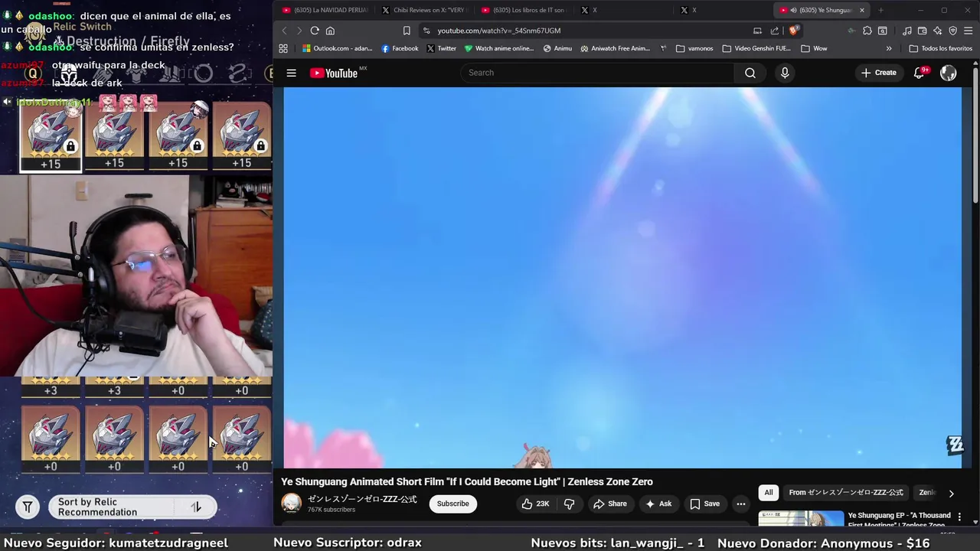Open YouTube notifications bell

coord(920,73)
